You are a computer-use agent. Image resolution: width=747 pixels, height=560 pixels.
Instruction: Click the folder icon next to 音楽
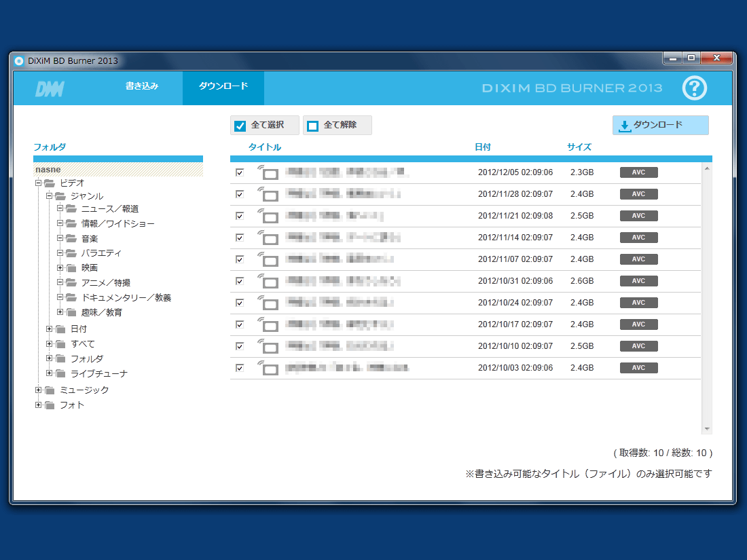point(71,238)
